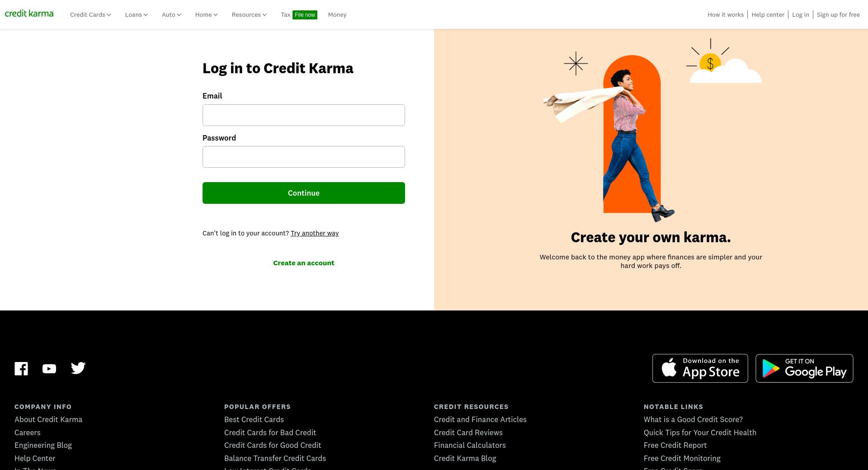Click the Try another way link
868x470 pixels.
[x=315, y=233]
